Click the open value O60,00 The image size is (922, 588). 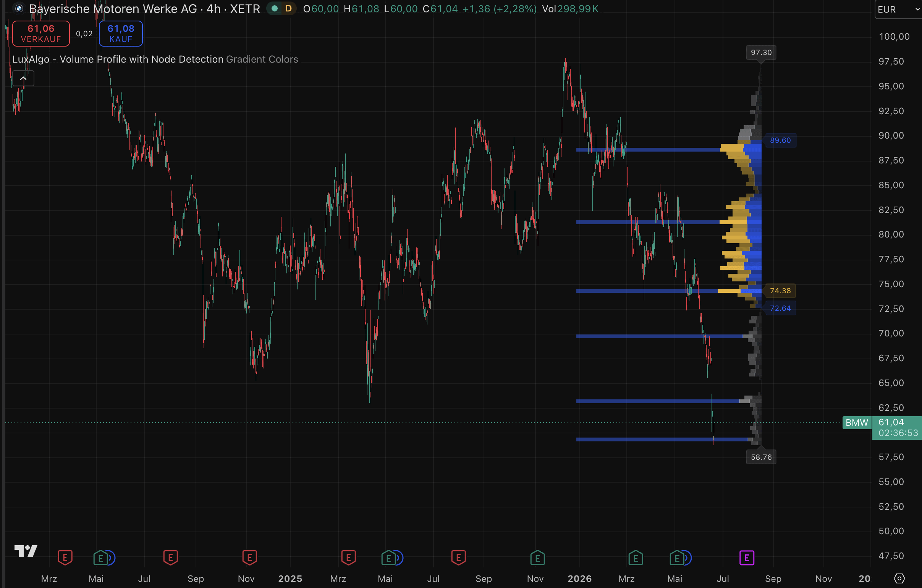click(x=321, y=9)
